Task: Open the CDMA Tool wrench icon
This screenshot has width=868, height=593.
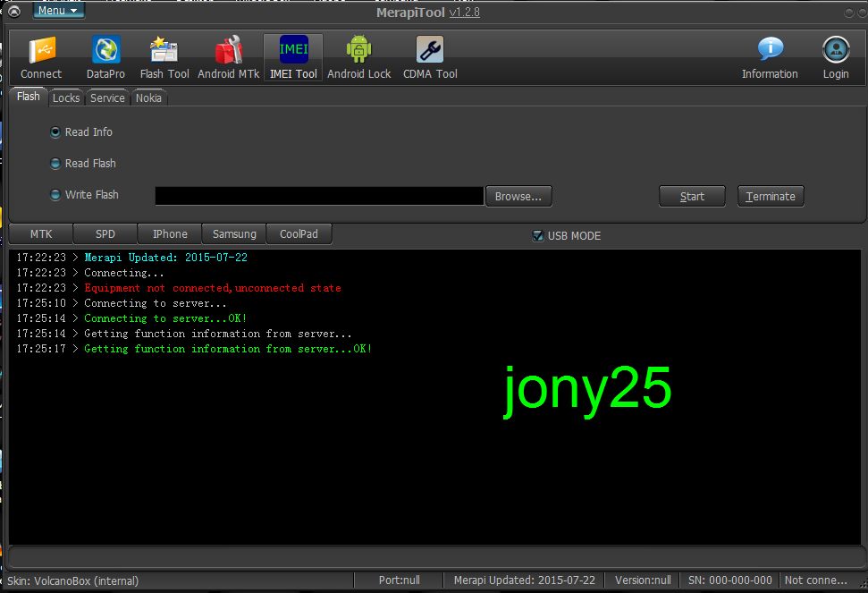Action: pyautogui.click(x=430, y=51)
